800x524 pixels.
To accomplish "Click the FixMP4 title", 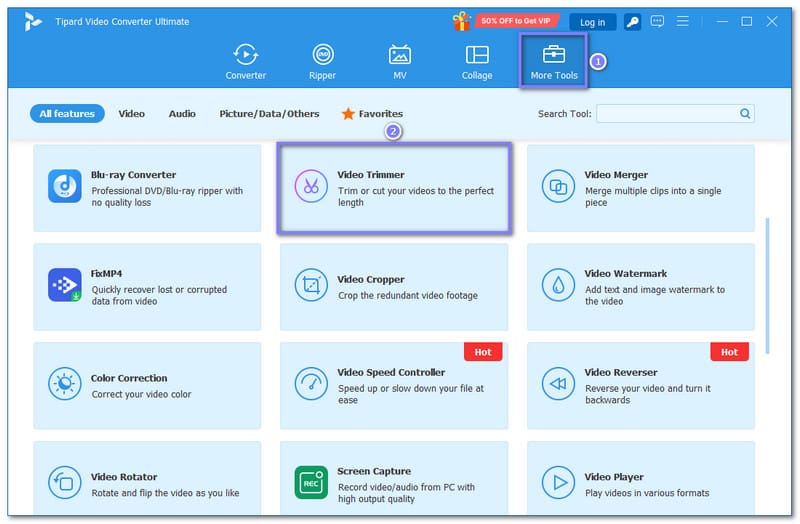I will [x=107, y=273].
